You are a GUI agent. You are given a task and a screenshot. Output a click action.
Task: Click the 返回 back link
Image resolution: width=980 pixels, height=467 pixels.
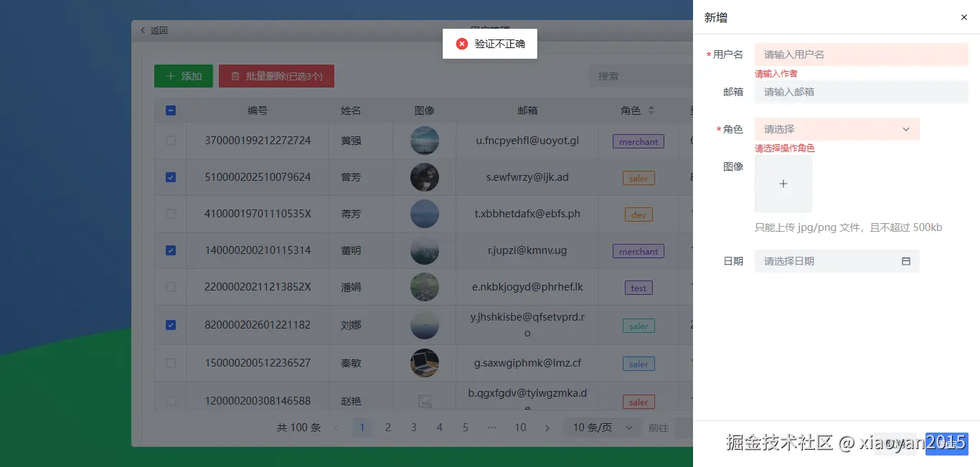pyautogui.click(x=154, y=30)
